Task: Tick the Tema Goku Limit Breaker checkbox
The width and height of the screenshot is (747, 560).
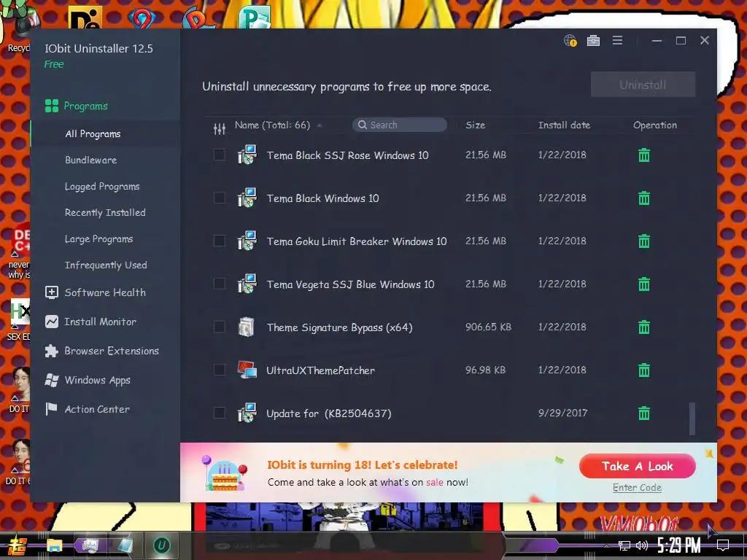Action: [219, 241]
